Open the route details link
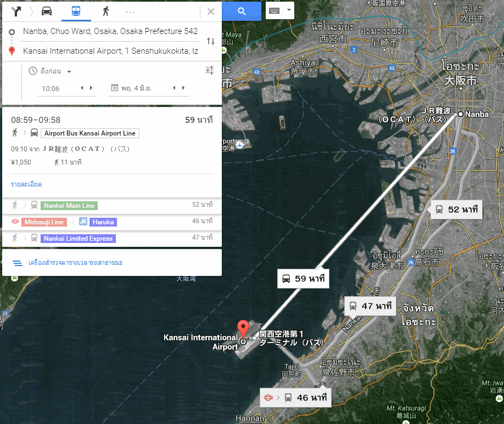The image size is (504, 424). point(26,184)
